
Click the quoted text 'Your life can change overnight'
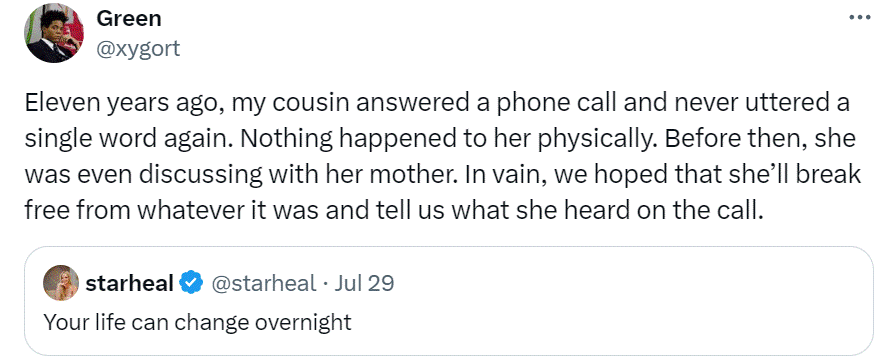pyautogui.click(x=197, y=322)
